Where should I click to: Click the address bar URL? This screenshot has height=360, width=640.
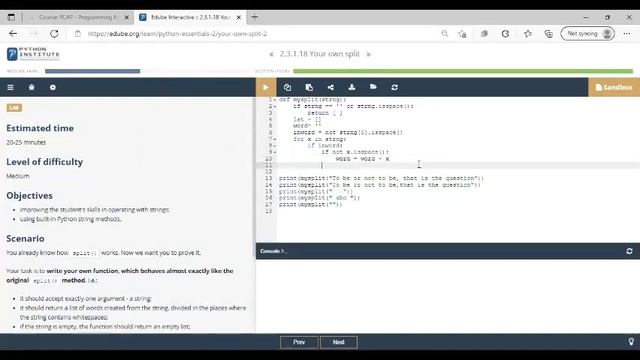[x=178, y=34]
